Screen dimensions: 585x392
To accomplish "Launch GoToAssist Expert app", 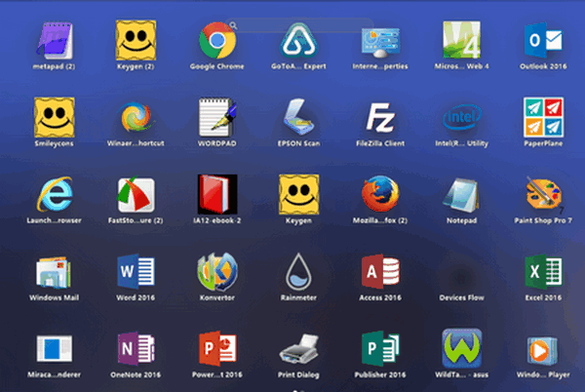I will 298,40.
